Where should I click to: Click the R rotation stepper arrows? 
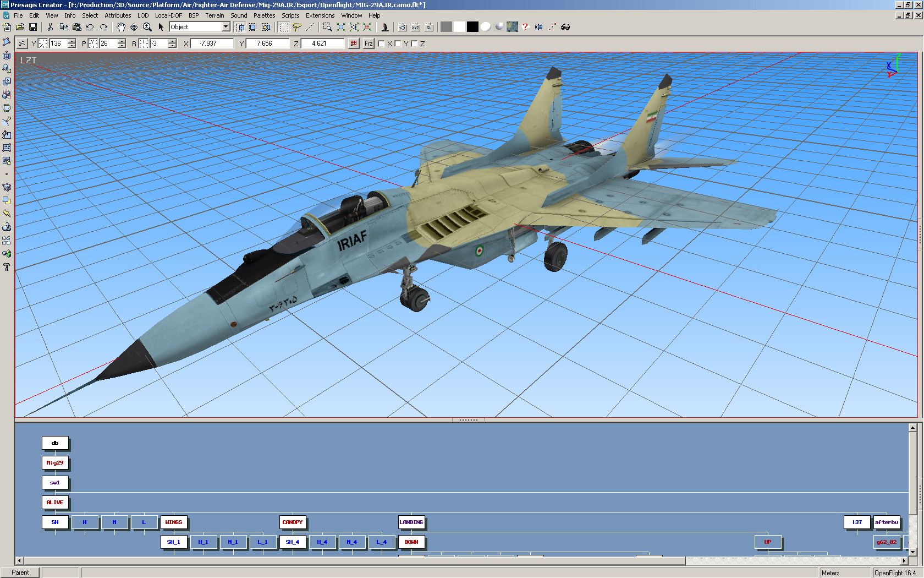tap(172, 43)
